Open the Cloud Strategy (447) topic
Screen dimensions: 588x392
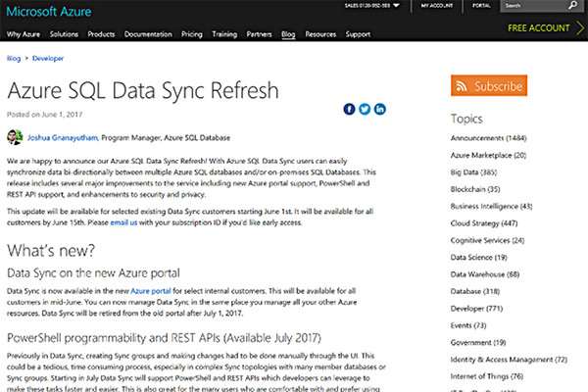[484, 223]
